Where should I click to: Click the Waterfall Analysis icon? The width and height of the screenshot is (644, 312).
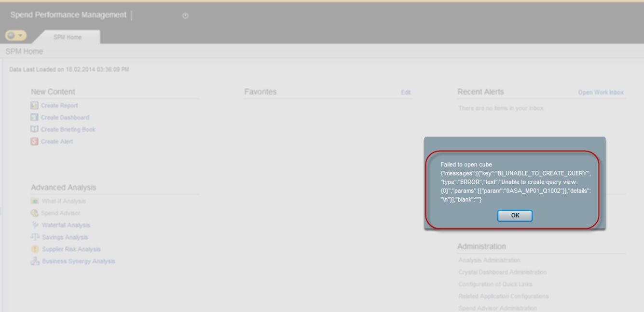pos(35,225)
